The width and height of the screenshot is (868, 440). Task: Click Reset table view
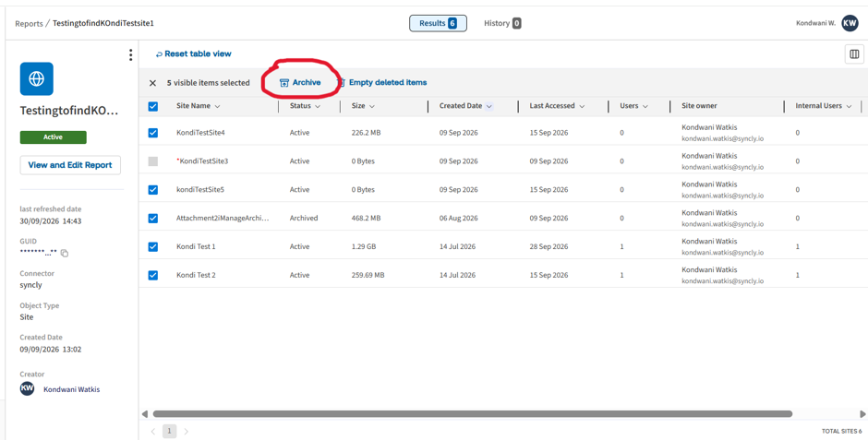coord(194,54)
